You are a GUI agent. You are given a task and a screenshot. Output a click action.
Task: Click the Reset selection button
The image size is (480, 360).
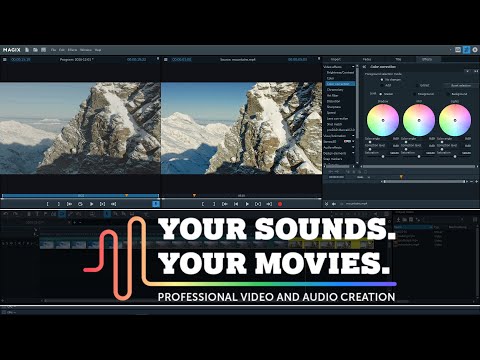[461, 86]
